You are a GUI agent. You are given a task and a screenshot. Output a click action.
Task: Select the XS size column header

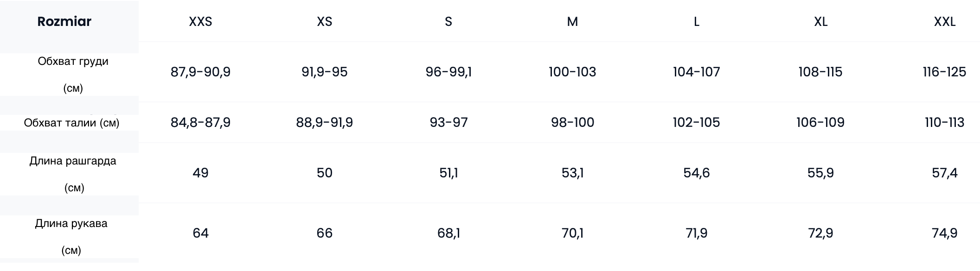tap(324, 22)
